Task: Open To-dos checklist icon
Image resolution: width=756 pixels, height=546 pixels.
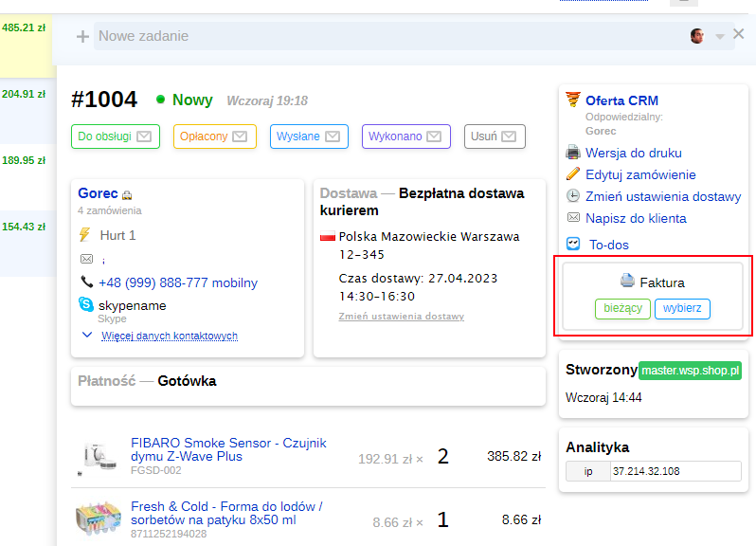Action: coord(573,244)
